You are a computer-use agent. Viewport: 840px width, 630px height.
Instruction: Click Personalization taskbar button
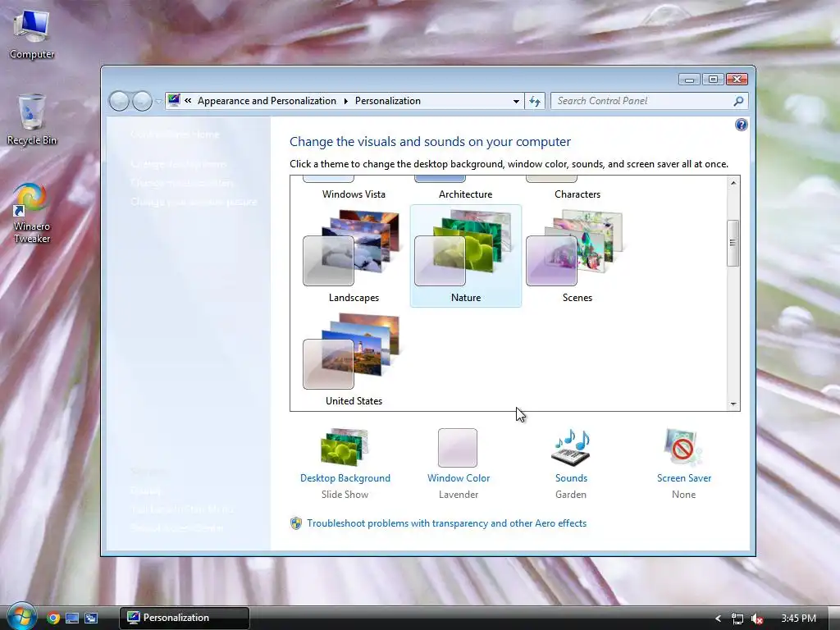(184, 618)
